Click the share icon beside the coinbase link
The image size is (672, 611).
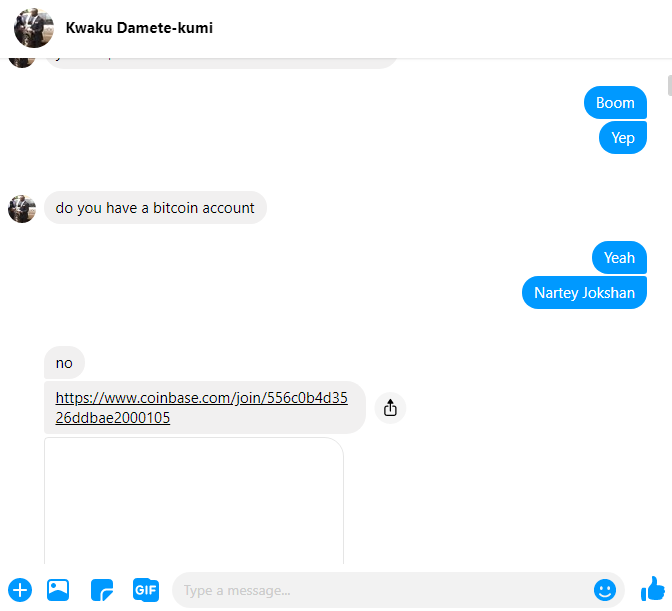click(x=390, y=408)
